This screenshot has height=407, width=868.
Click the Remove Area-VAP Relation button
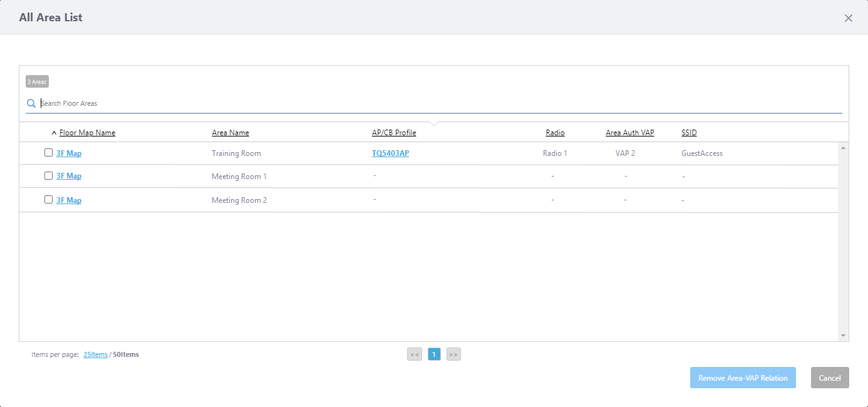pos(743,378)
